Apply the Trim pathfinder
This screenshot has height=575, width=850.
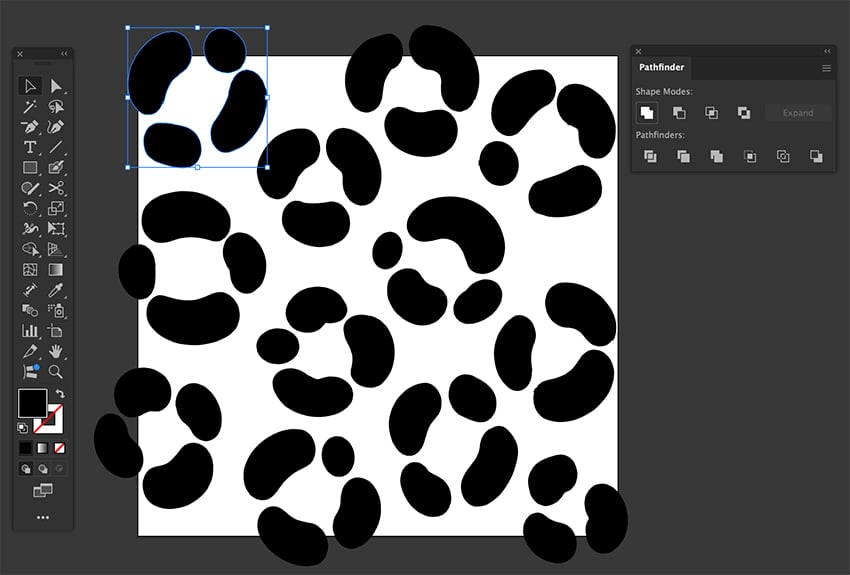pyautogui.click(x=684, y=157)
